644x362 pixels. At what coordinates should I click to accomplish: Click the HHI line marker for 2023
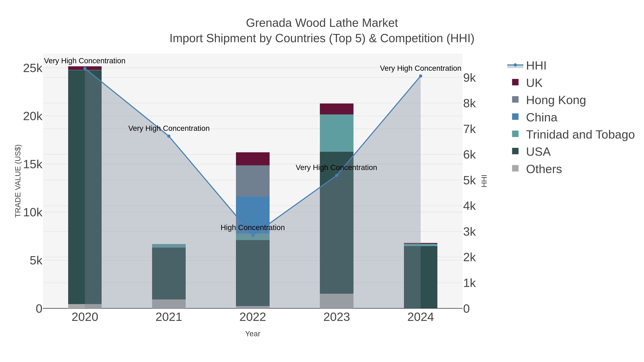(x=336, y=175)
